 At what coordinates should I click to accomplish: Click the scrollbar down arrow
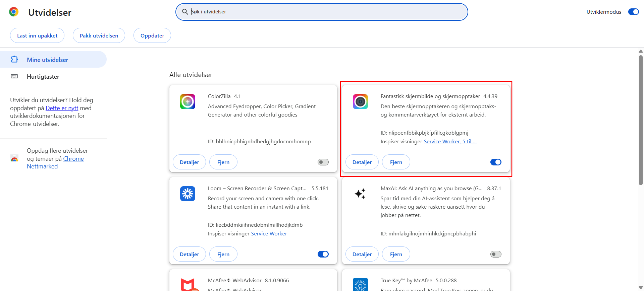click(641, 288)
